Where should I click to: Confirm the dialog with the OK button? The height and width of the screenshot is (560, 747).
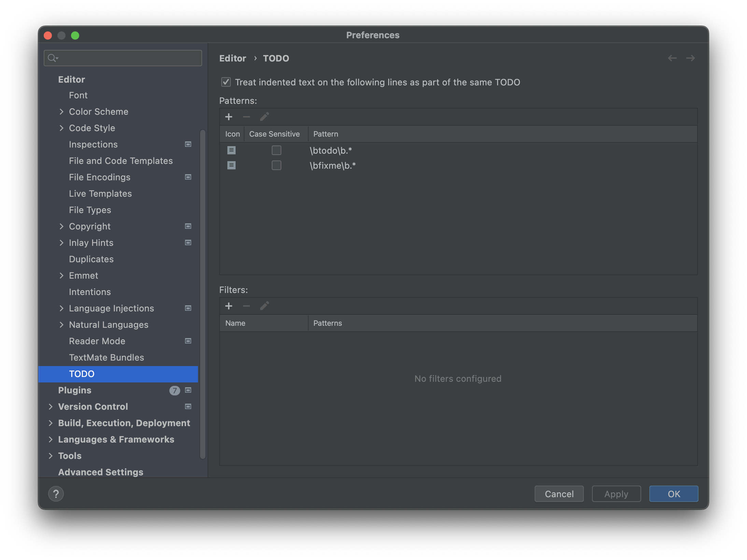(x=674, y=494)
